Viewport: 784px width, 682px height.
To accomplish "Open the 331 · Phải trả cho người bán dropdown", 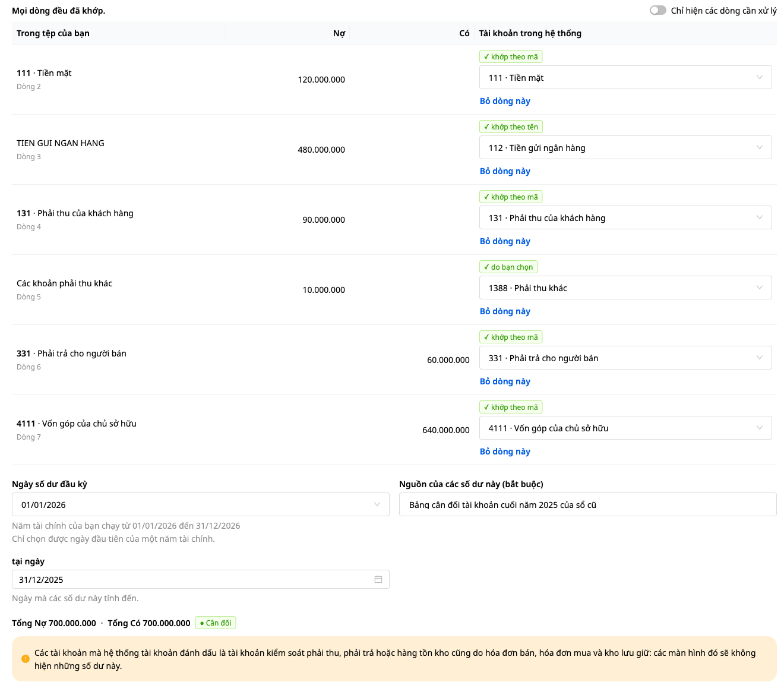I will (625, 358).
